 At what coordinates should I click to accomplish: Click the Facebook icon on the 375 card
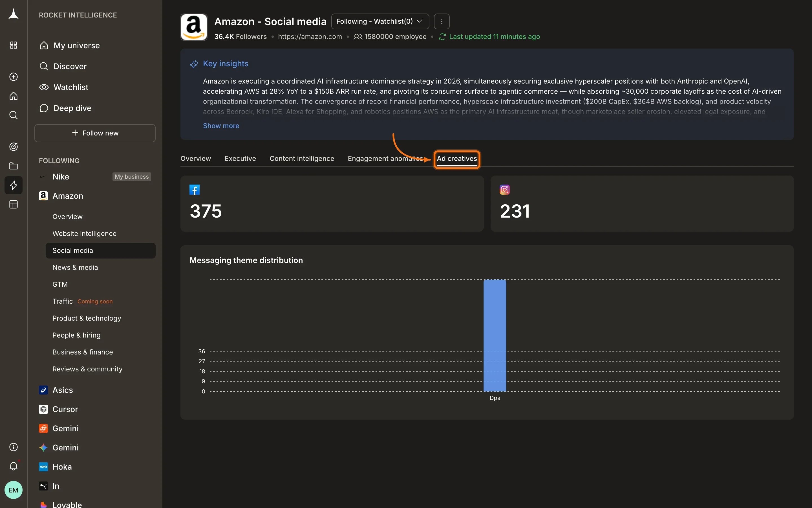(x=195, y=190)
